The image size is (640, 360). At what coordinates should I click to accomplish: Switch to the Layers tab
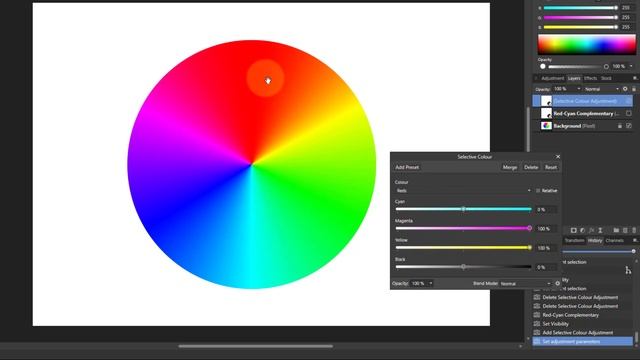pyautogui.click(x=574, y=78)
